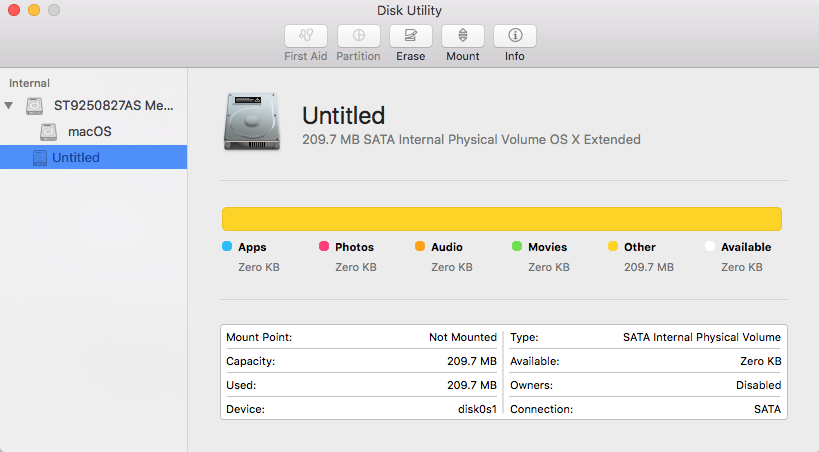819x452 pixels.
Task: Click the ST9250827AS disk drive icon
Action: tap(36, 106)
